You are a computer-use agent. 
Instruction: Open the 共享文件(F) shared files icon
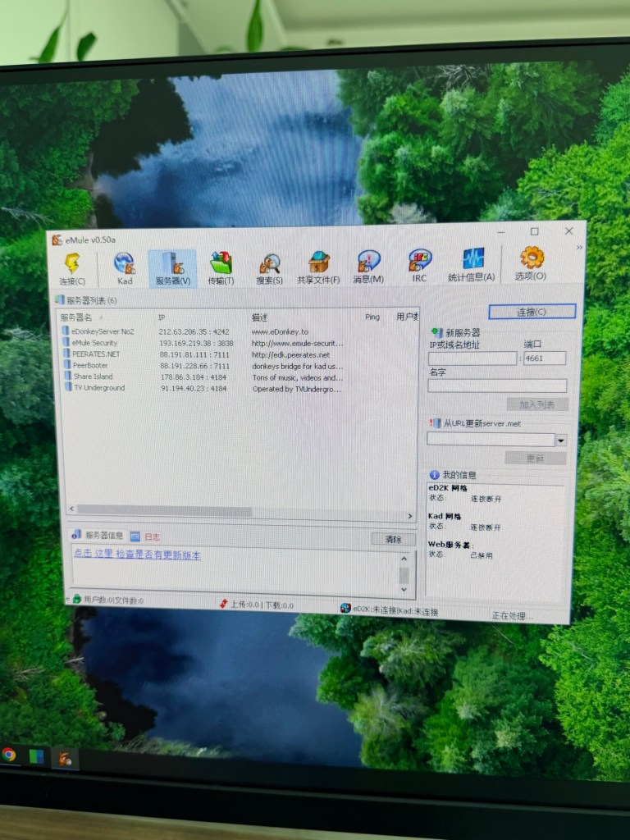click(x=318, y=268)
